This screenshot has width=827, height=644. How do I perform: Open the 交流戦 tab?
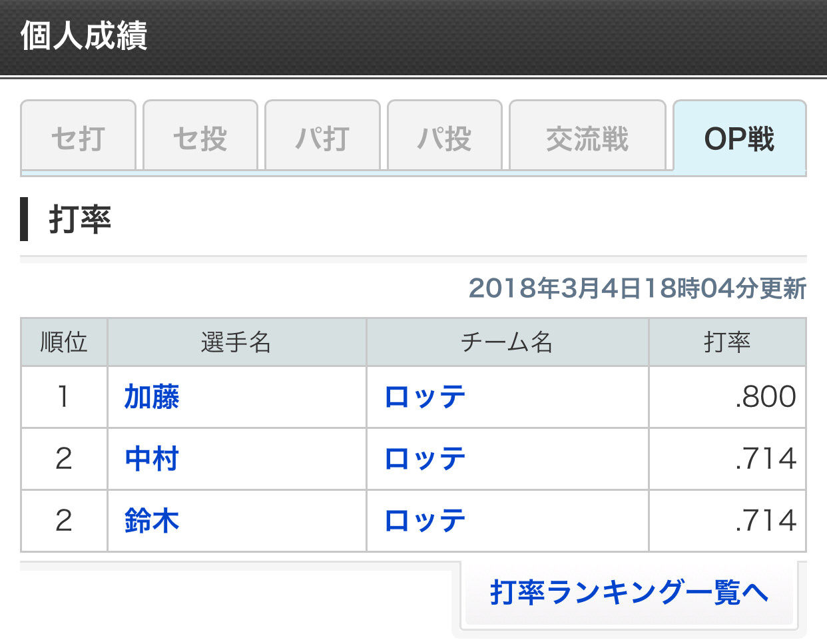pyautogui.click(x=587, y=139)
